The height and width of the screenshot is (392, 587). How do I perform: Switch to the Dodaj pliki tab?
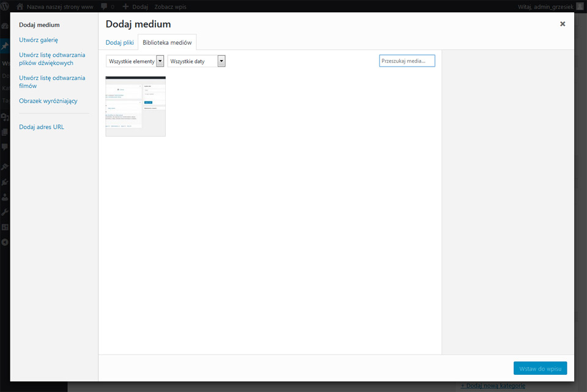119,43
